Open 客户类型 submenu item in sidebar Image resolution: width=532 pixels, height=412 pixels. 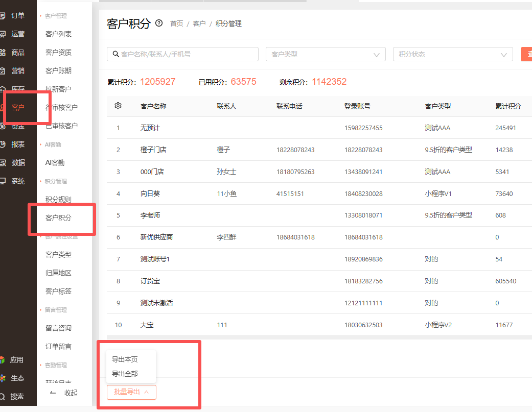tap(58, 254)
